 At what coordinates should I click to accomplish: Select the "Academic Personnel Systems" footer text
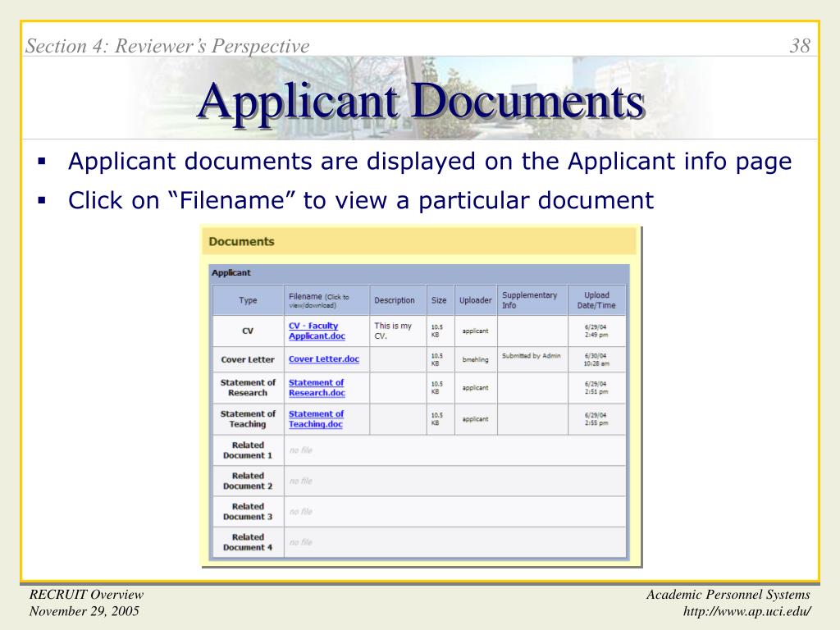tap(728, 595)
